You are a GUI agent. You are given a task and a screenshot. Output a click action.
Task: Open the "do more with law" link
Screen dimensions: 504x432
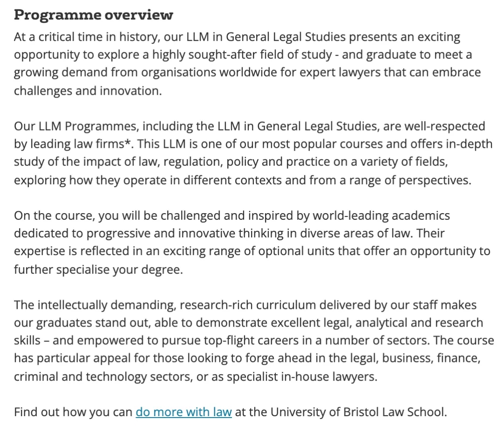coord(183,412)
